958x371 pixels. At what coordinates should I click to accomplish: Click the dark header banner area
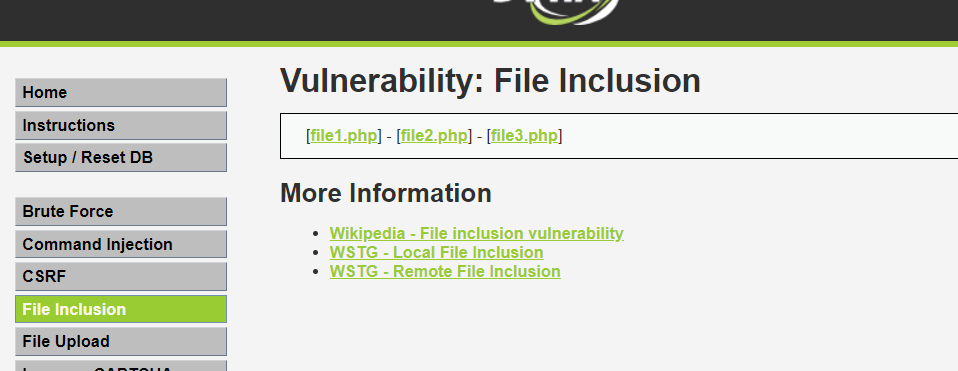244,20
